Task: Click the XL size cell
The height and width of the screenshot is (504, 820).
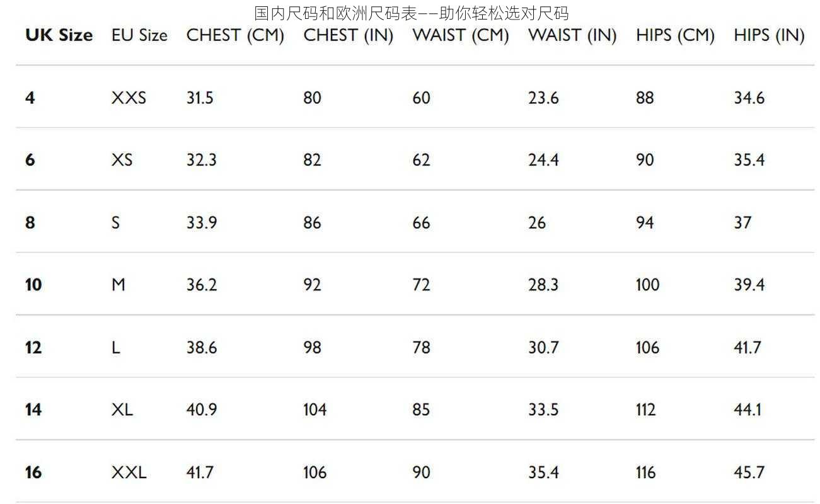Action: pyautogui.click(x=122, y=409)
